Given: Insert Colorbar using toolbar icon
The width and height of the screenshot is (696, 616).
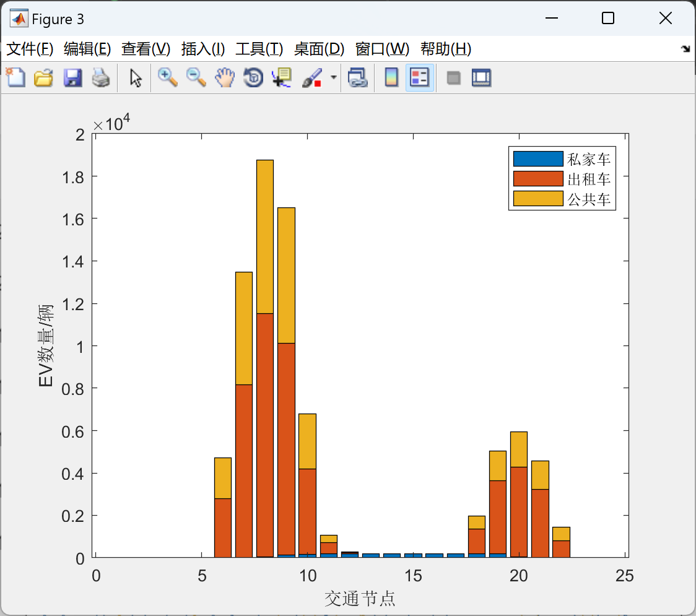Looking at the screenshot, I should click(x=391, y=77).
